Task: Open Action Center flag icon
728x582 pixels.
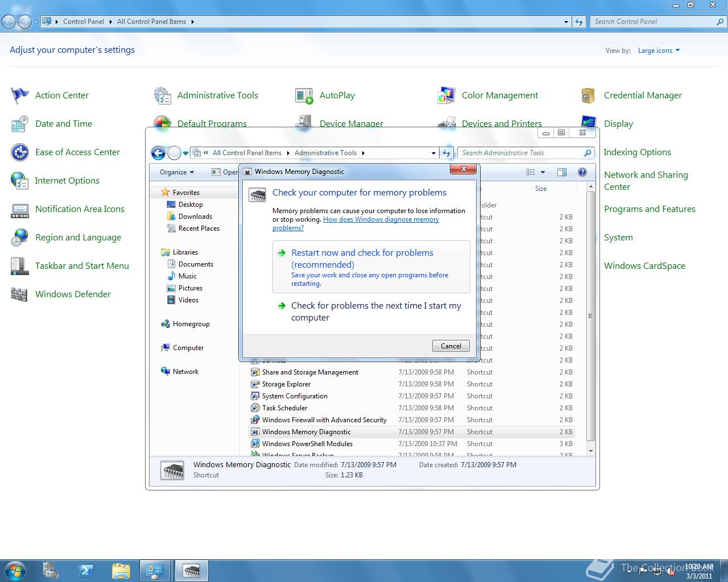Action: click(x=20, y=95)
